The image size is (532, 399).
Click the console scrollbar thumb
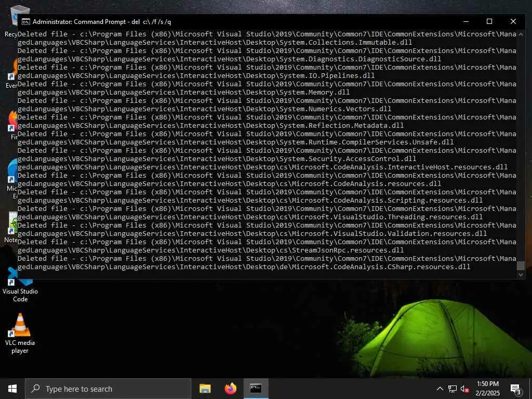(x=521, y=265)
